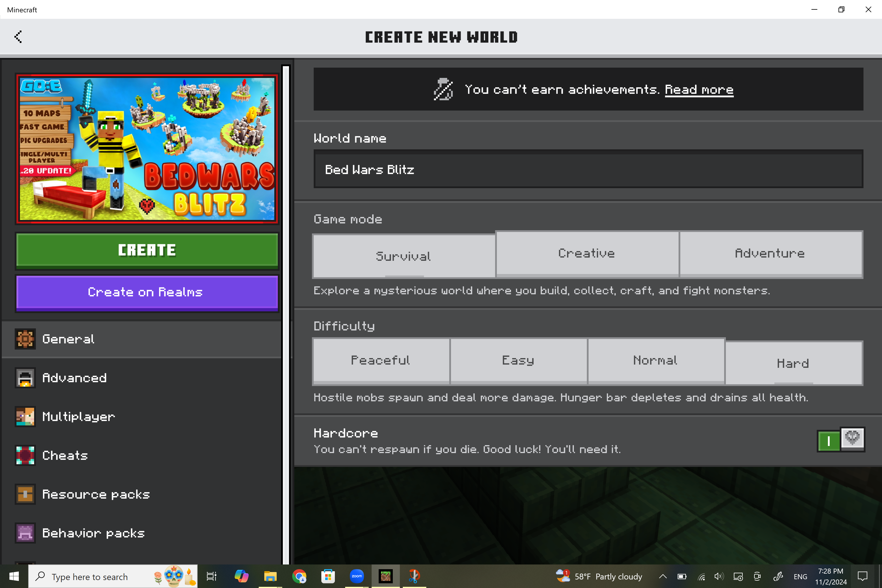Open Zoom from the taskbar

click(x=357, y=576)
